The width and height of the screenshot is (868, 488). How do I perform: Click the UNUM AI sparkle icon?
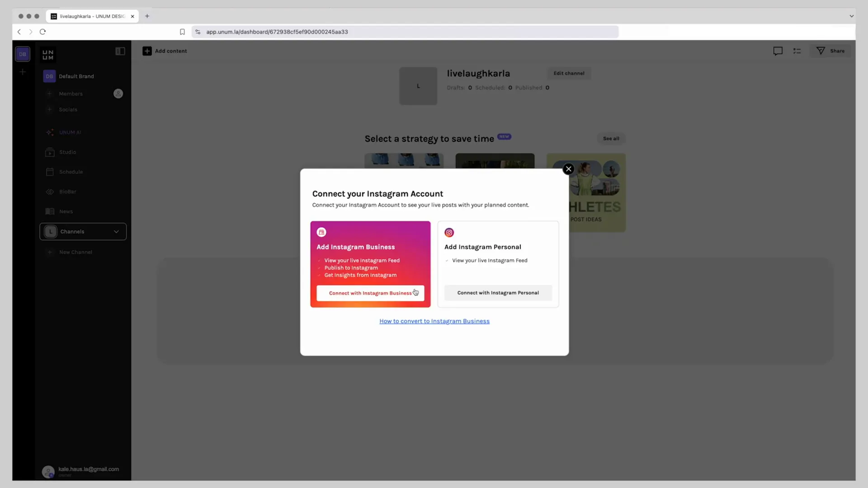pos(50,132)
